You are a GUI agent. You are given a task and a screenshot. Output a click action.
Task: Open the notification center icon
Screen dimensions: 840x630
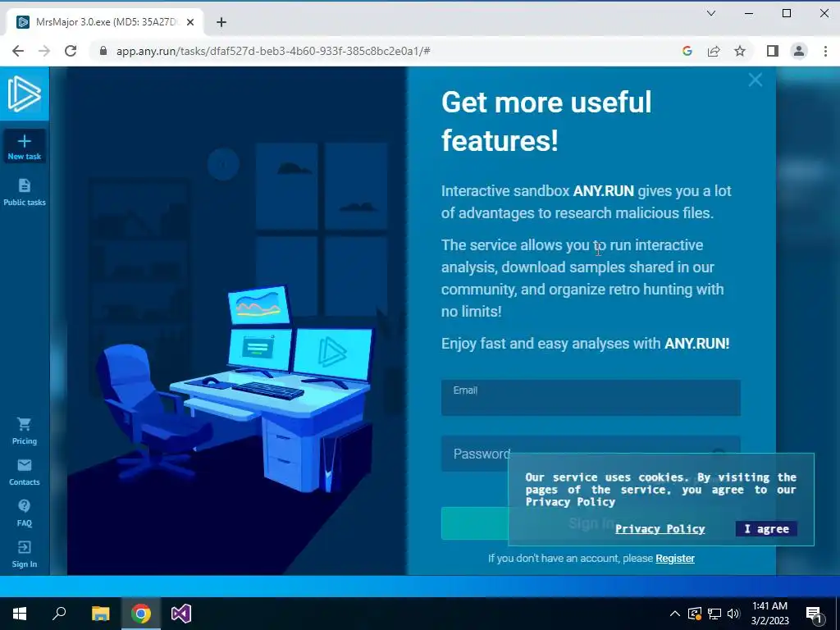(x=815, y=614)
